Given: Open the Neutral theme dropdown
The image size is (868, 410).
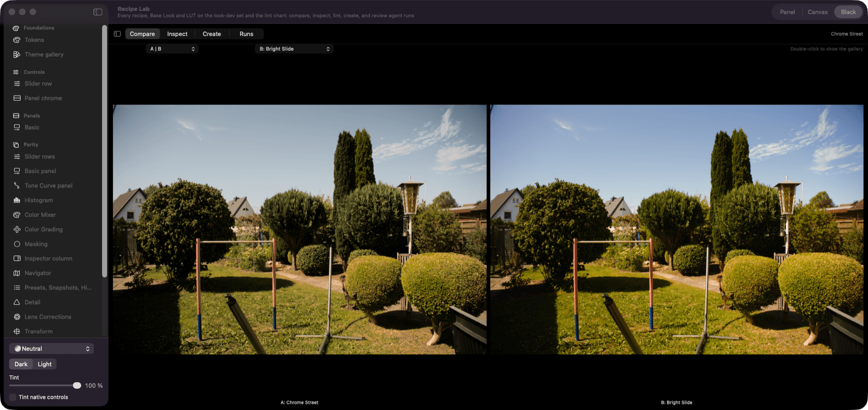Looking at the screenshot, I should [52, 349].
